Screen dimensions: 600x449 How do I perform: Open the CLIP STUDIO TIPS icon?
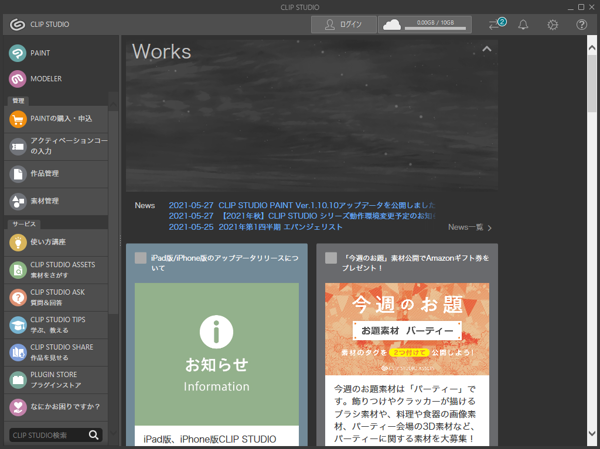[18, 325]
